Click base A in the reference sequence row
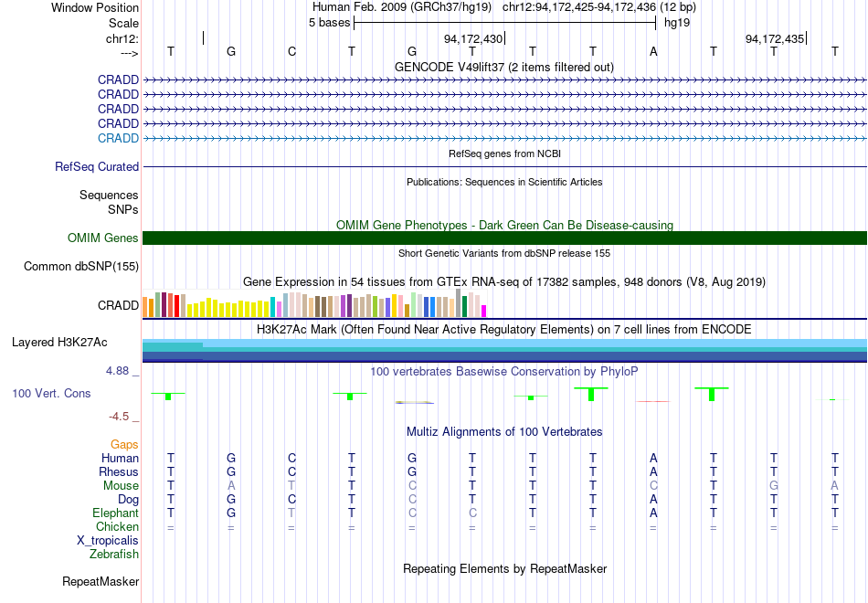Viewport: 868px width, 603px height. [653, 51]
